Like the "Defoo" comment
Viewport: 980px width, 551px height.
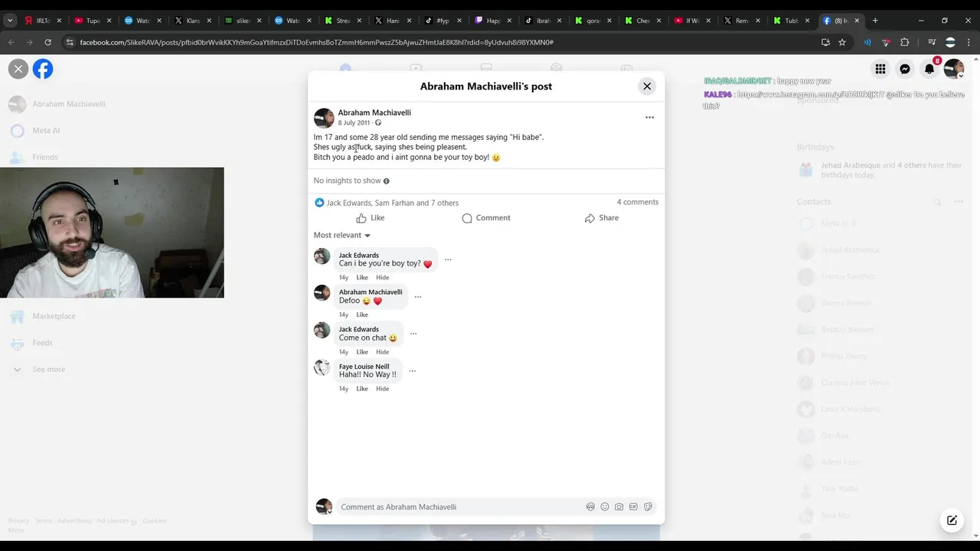point(362,315)
